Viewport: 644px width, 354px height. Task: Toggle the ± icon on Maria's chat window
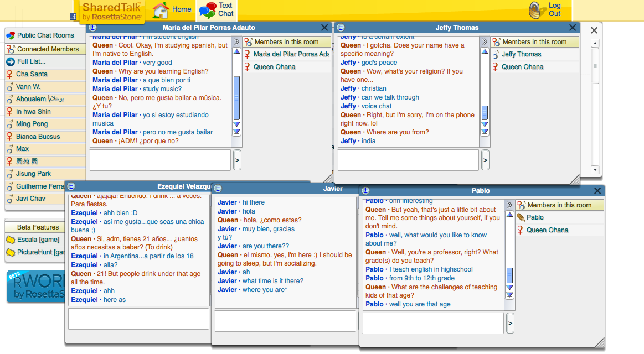92,28
